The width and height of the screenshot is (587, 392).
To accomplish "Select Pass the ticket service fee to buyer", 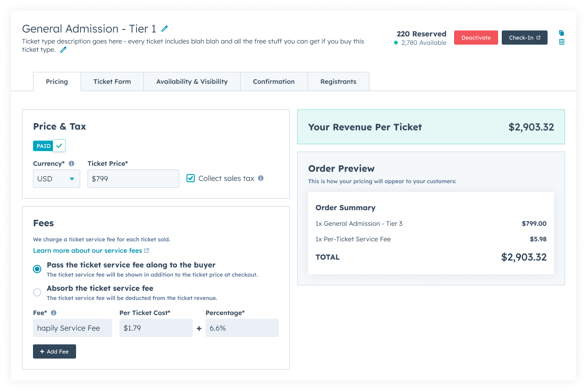I will tap(37, 269).
